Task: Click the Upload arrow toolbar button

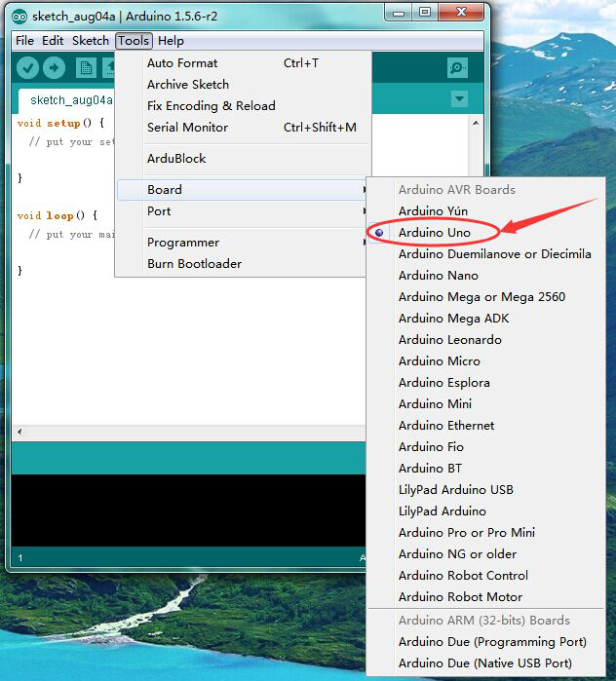Action: pyautogui.click(x=54, y=67)
